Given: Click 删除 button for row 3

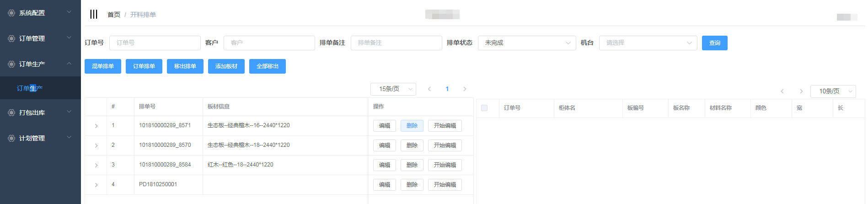Looking at the screenshot, I should pos(412,165).
